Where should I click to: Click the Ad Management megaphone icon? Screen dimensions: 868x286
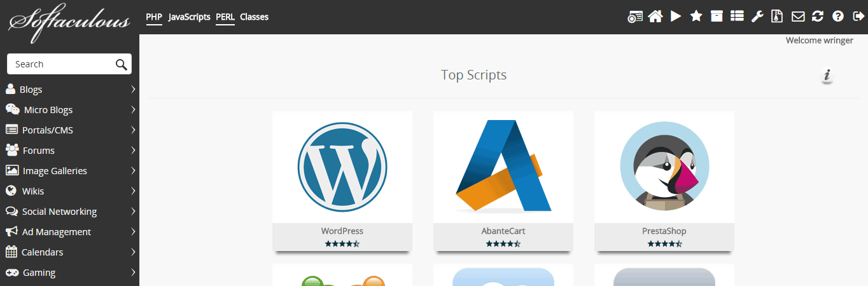[11, 231]
